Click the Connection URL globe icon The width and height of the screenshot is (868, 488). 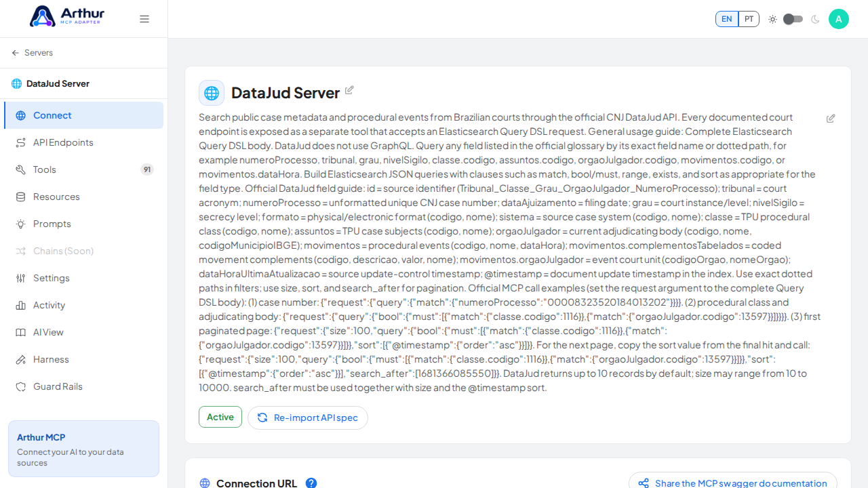click(205, 483)
